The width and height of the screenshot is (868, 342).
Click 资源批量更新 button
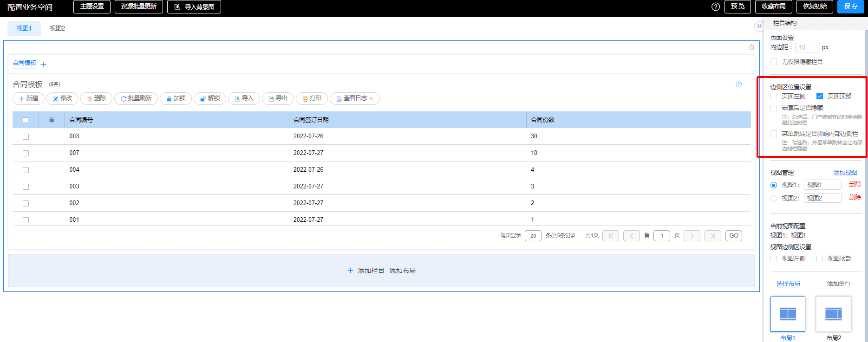pos(139,6)
